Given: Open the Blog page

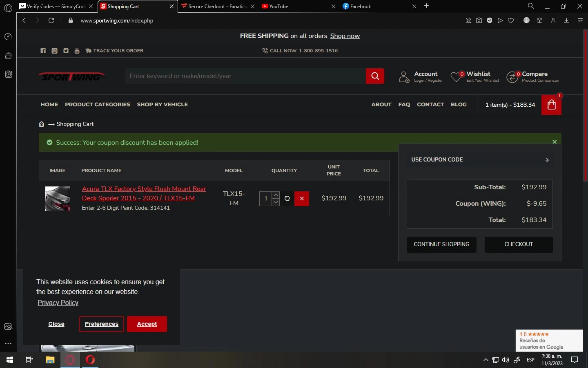Looking at the screenshot, I should 459,105.
